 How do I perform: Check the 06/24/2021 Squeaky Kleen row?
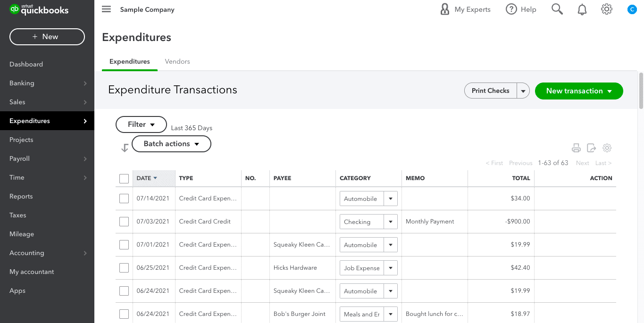coord(124,291)
